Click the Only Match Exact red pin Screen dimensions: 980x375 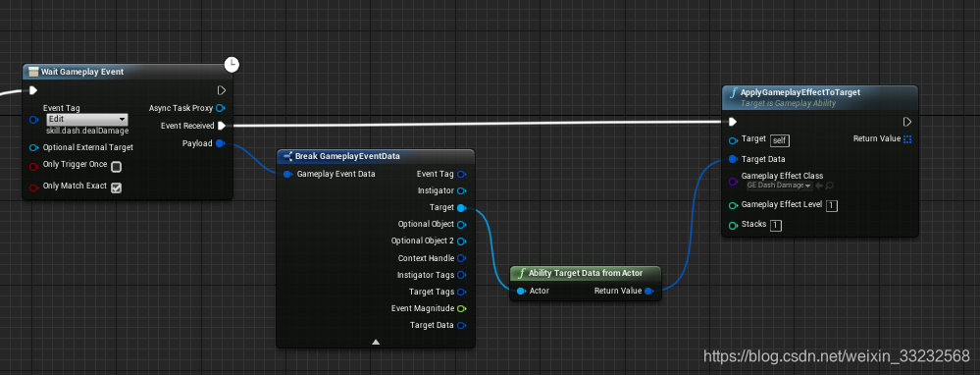[x=33, y=187]
